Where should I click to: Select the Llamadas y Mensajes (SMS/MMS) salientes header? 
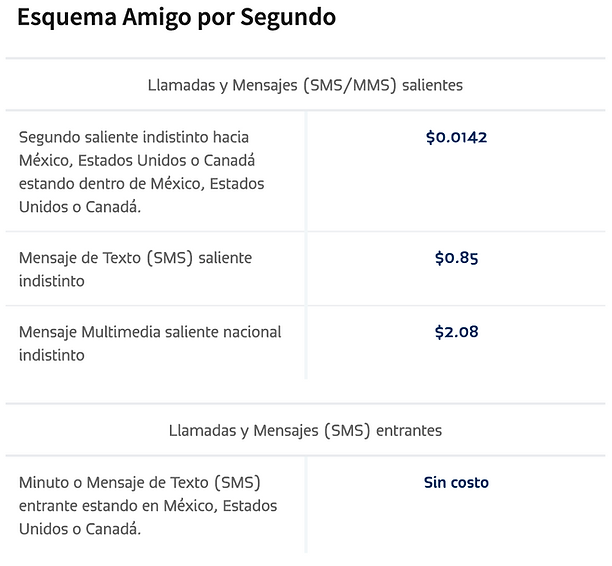pyautogui.click(x=305, y=85)
